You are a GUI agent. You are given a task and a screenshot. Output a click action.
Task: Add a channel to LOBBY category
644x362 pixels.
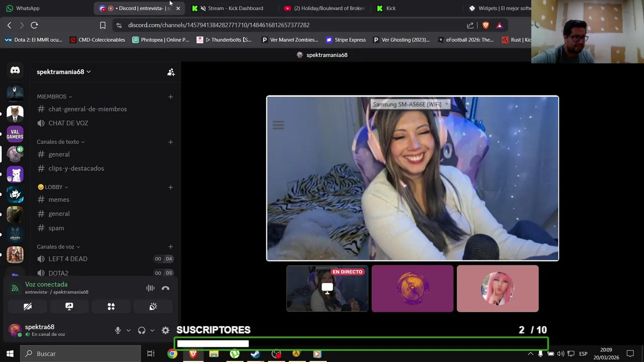click(171, 187)
